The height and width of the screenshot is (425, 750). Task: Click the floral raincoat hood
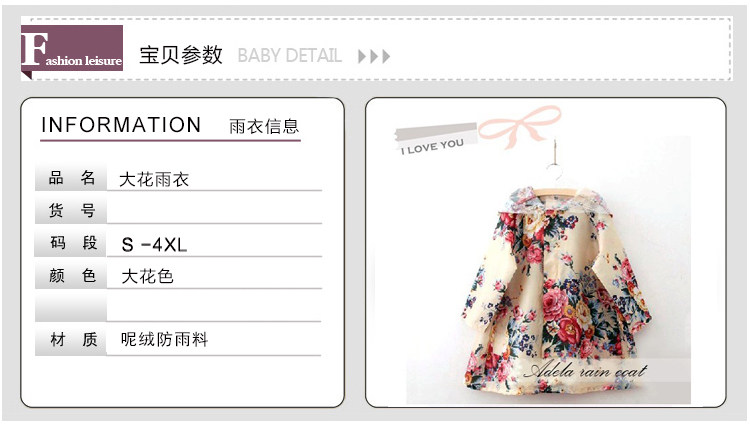(x=555, y=200)
